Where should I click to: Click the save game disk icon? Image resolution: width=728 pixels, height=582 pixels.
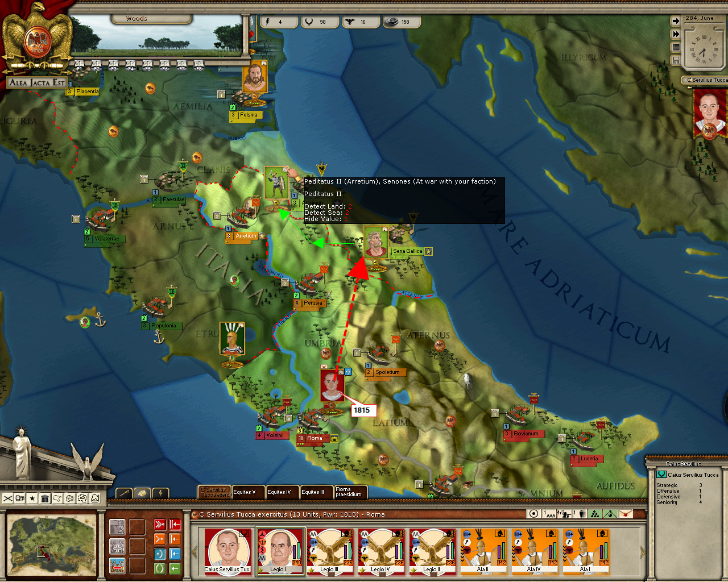click(676, 60)
